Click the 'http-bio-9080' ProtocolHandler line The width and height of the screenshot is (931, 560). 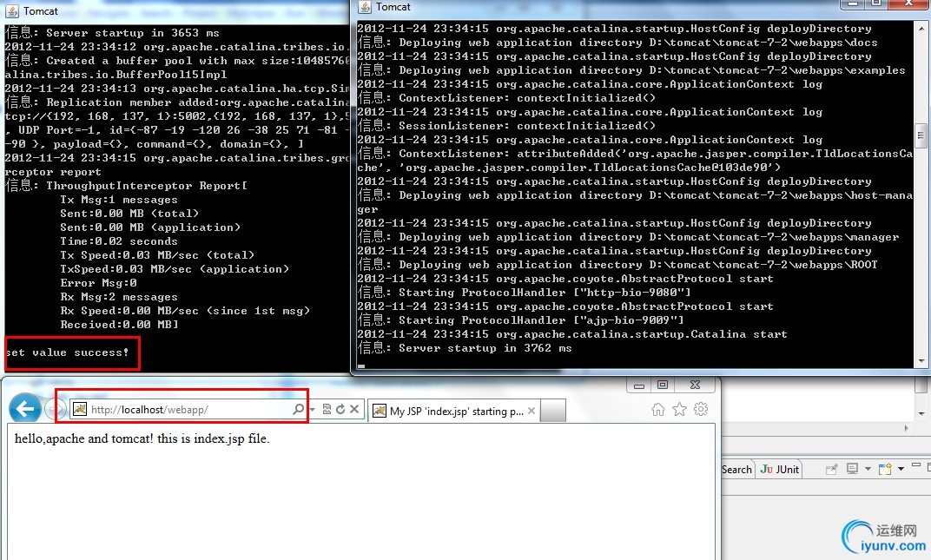[525, 293]
